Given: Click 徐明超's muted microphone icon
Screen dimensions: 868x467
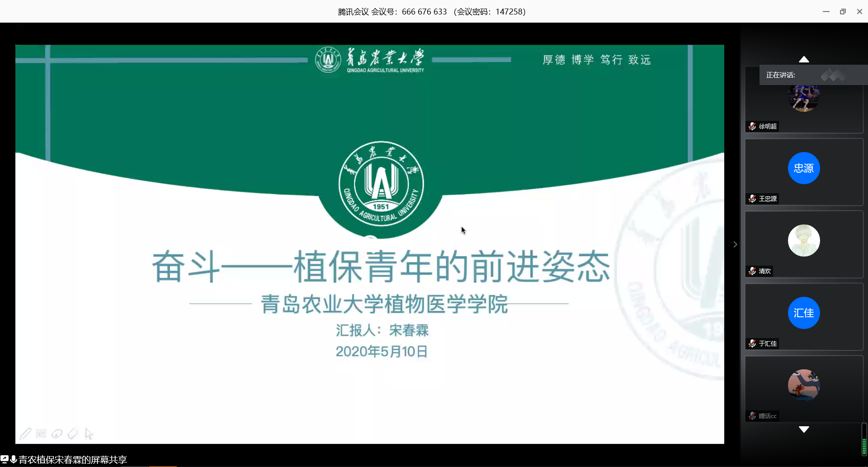Looking at the screenshot, I should (752, 126).
